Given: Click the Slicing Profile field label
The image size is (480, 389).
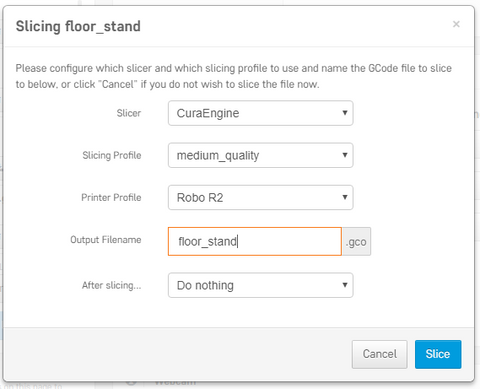Looking at the screenshot, I should tap(112, 155).
